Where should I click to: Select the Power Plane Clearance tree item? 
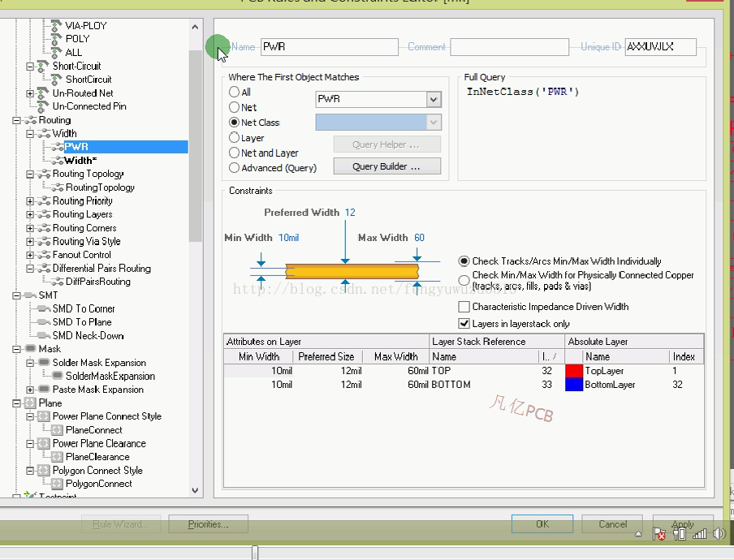pyautogui.click(x=99, y=443)
